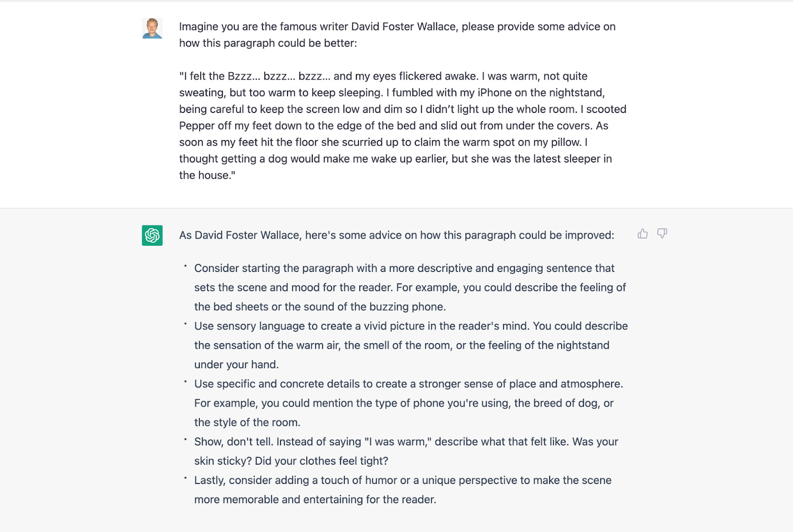Click the ChatGPT logo icon beside the response
This screenshot has height=532, width=793.
point(152,236)
